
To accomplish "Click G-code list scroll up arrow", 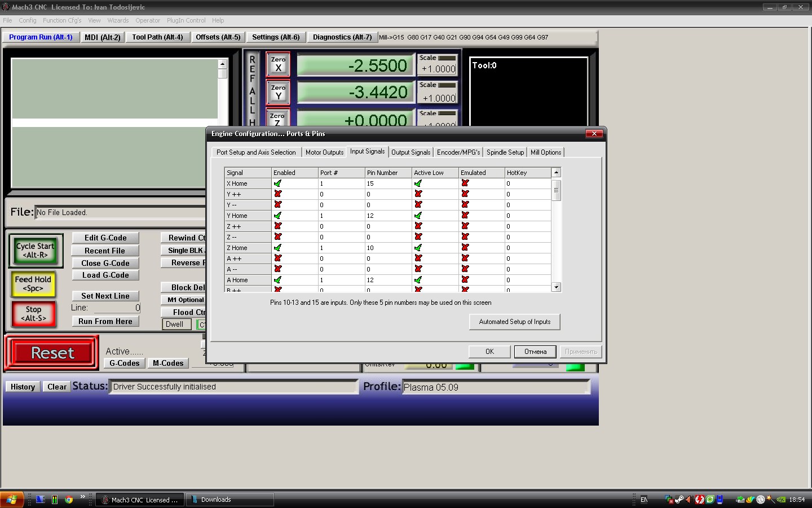I will [223, 64].
